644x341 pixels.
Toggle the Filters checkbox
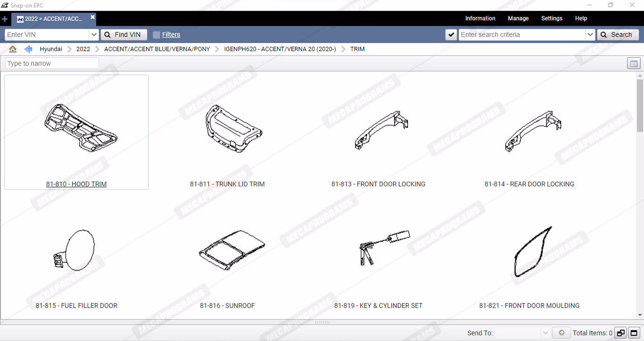point(157,35)
